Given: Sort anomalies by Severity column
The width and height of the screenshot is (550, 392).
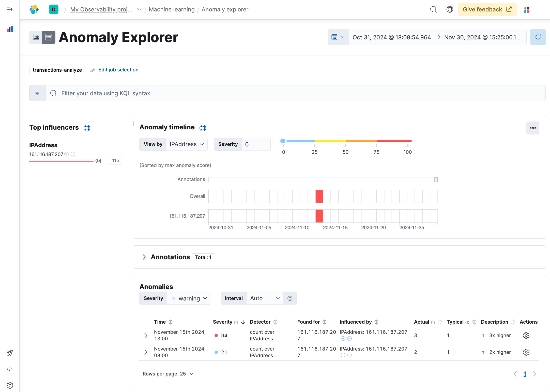Looking at the screenshot, I should coord(229,322).
